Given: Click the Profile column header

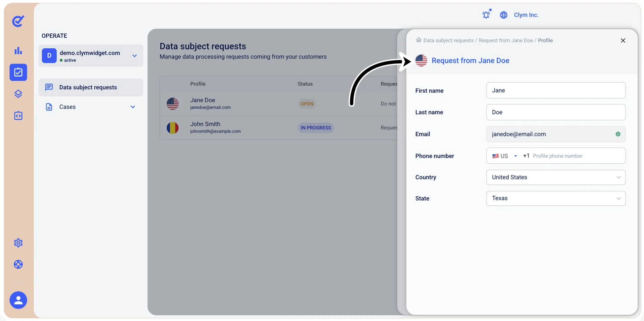Looking at the screenshot, I should coord(198,84).
